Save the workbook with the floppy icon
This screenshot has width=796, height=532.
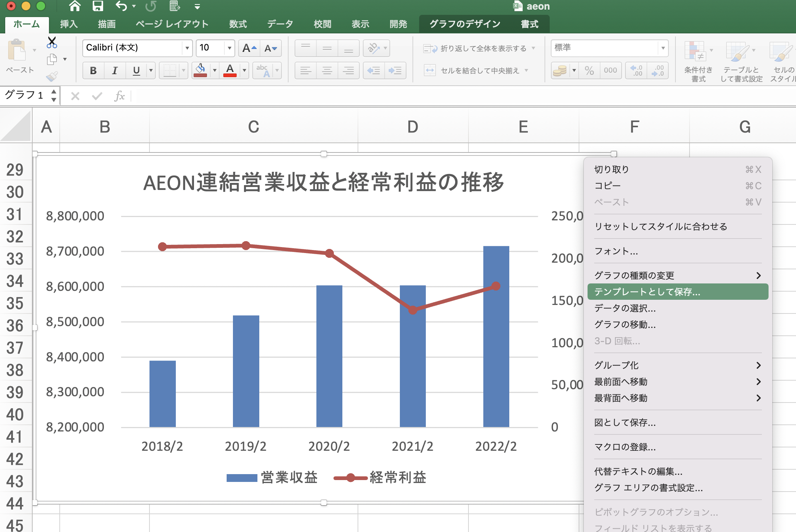click(x=98, y=6)
